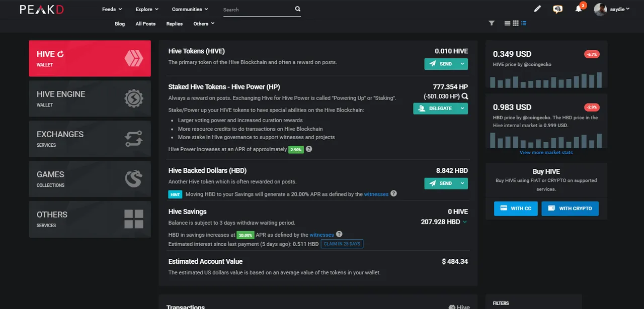Click the credit card icon on WITH CC

tap(504, 208)
